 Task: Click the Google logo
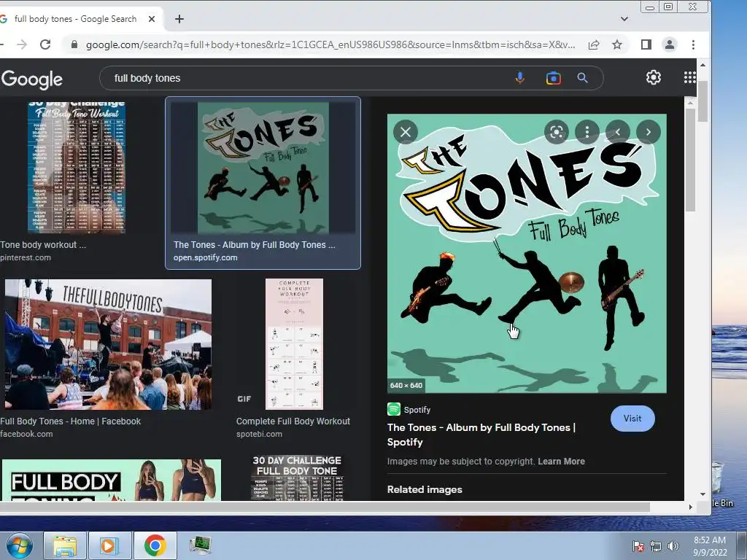click(31, 79)
